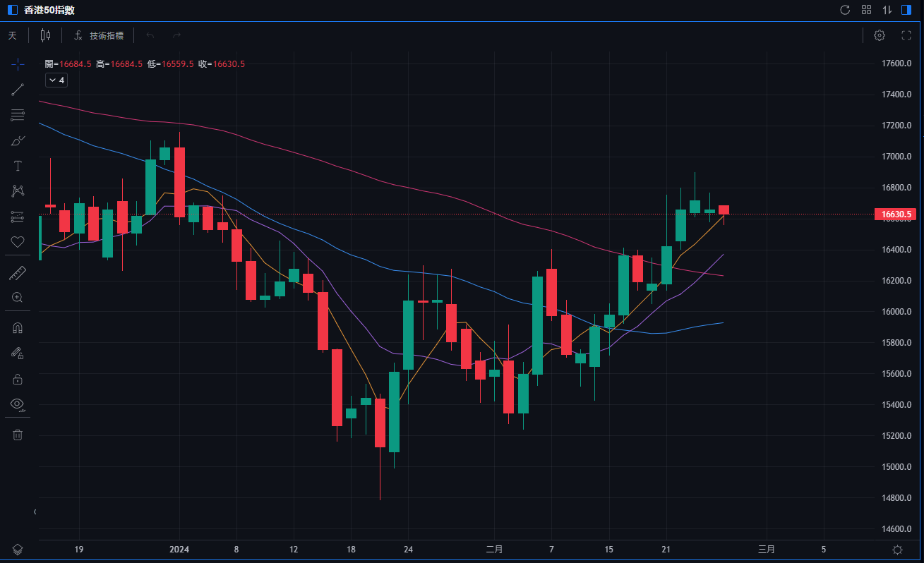Open the 技術指標 indicators menu
924x563 pixels.
[x=98, y=35]
